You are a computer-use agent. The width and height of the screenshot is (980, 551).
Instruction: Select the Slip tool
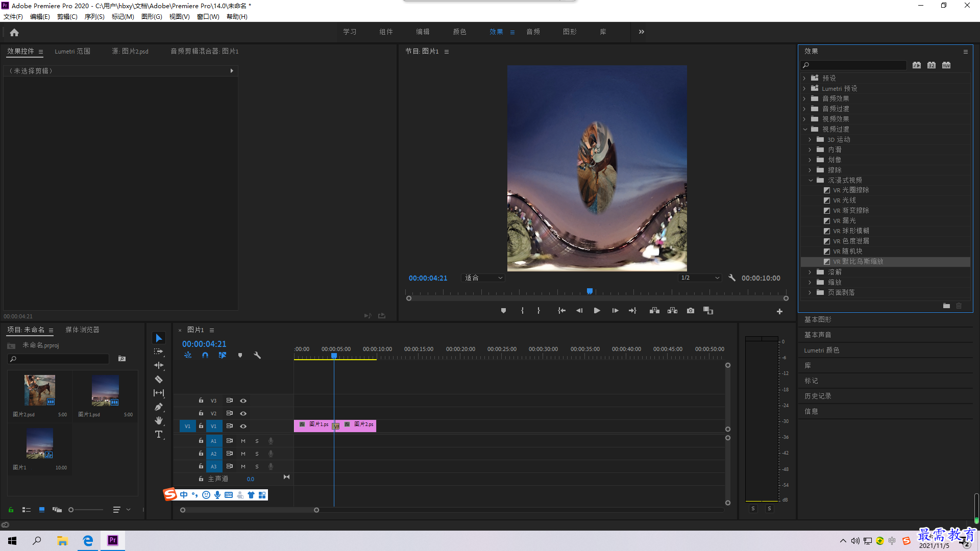click(x=159, y=393)
